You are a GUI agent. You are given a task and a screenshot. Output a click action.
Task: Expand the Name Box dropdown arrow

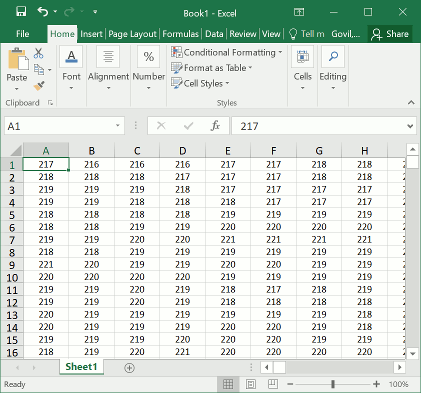(x=118, y=126)
